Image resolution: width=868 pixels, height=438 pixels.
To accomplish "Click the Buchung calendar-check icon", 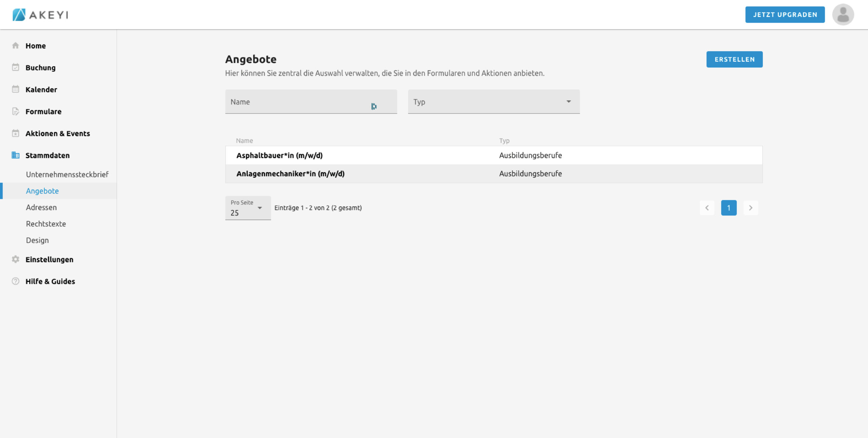I will point(16,67).
